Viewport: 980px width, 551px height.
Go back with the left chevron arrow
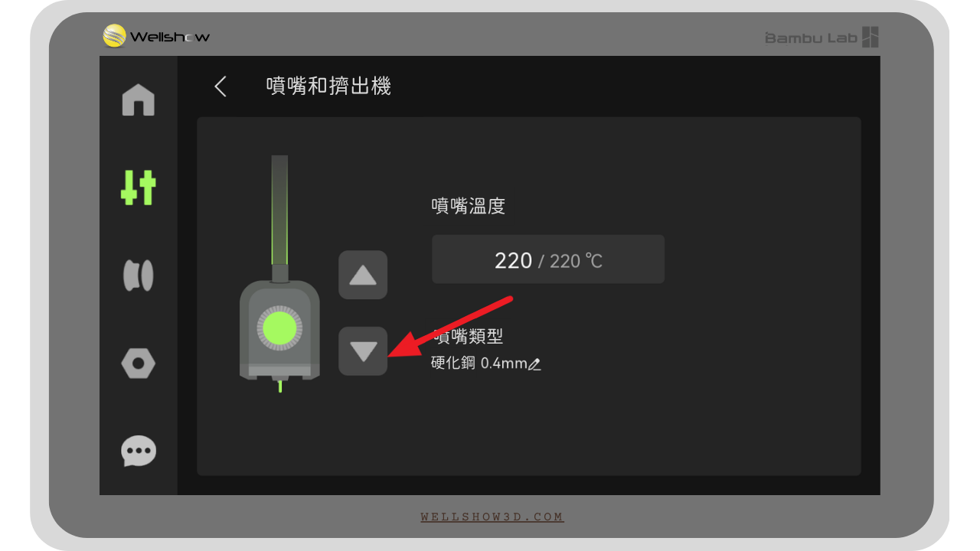pos(220,86)
